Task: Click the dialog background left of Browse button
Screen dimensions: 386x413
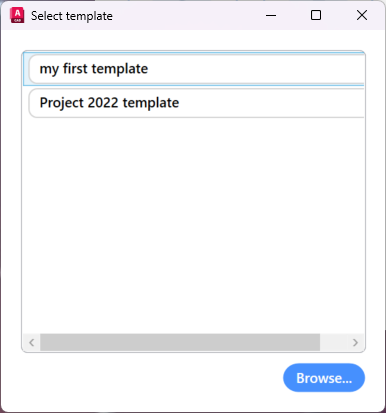Action: [150, 378]
